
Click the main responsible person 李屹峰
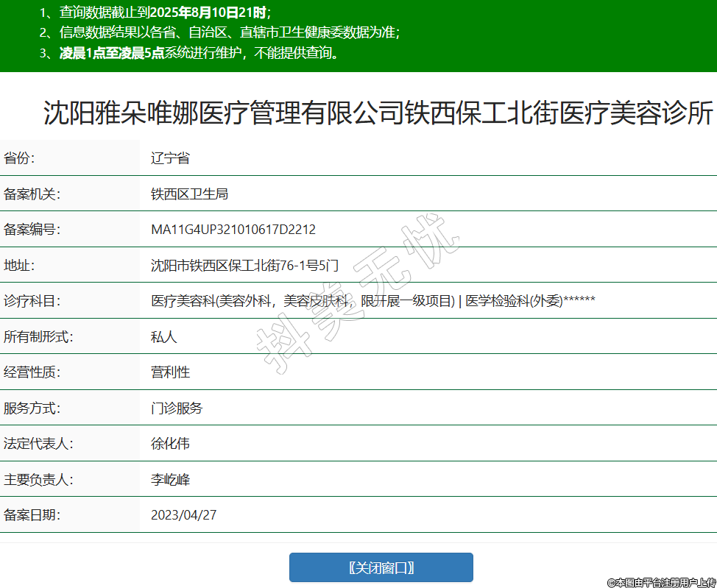[170, 480]
